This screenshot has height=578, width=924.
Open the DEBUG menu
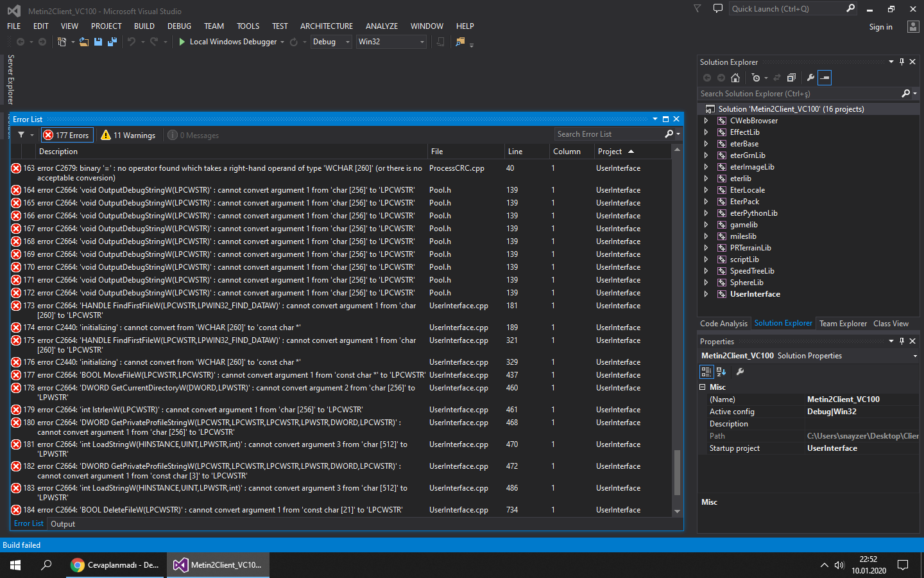180,26
